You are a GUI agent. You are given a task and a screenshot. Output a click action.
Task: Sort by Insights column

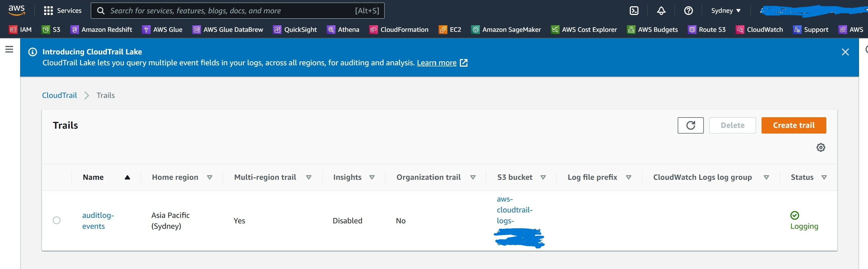pos(372,177)
